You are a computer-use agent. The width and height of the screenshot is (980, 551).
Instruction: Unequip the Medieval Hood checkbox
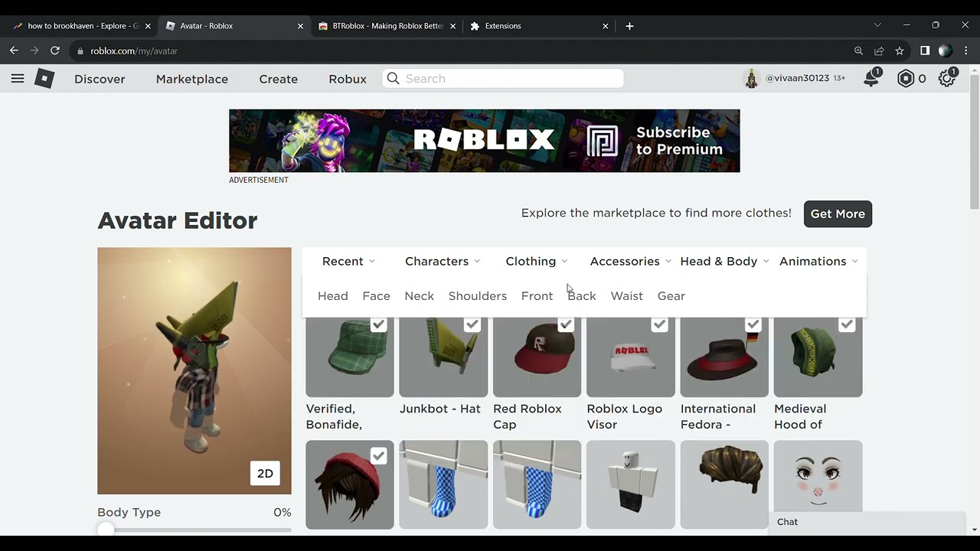[846, 325]
